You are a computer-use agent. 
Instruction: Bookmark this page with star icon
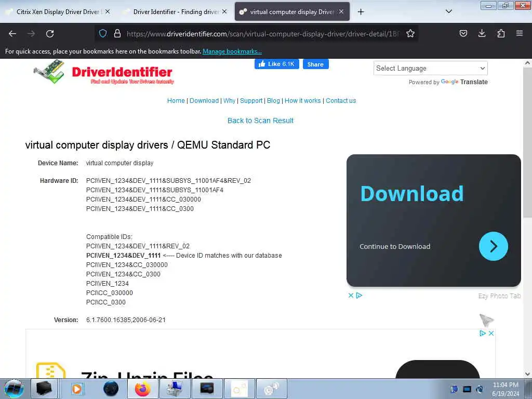410,33
